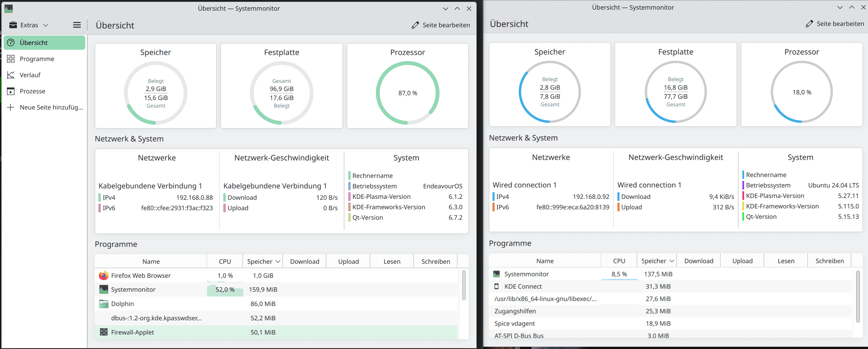868x349 pixels.
Task: Click the Firewall-Applet icon in Programme list
Action: 104,332
